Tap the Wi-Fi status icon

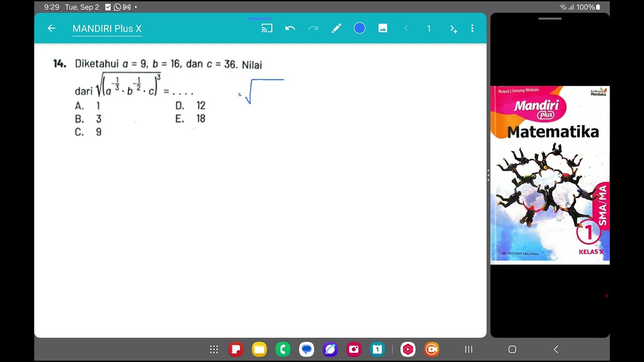(563, 7)
